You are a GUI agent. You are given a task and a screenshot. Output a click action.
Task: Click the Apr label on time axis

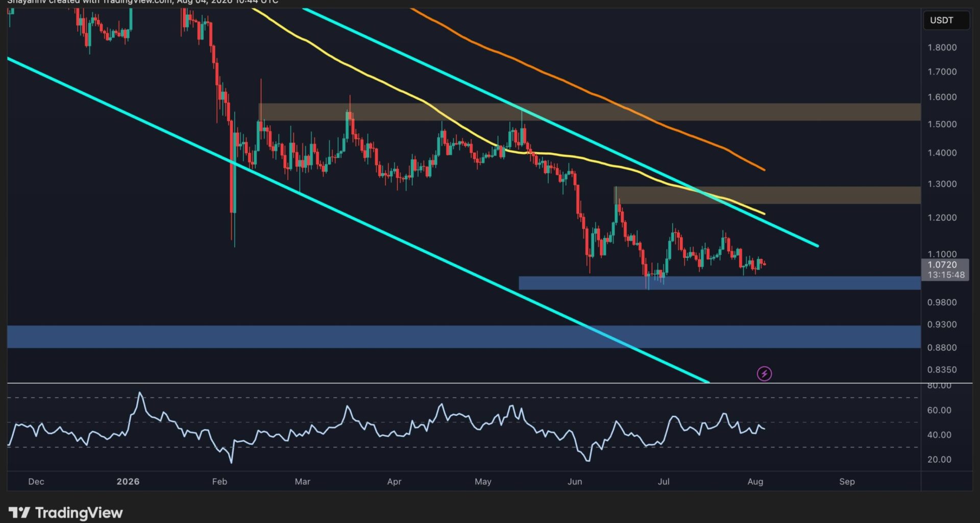[x=394, y=482]
